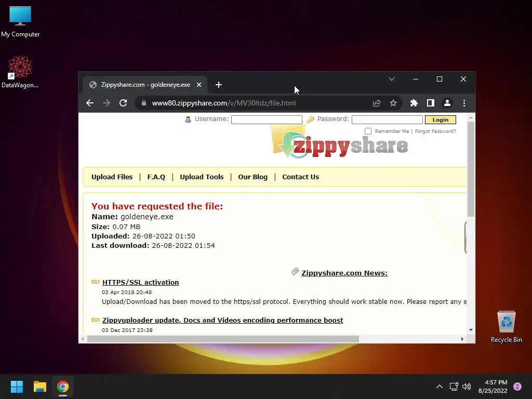Screen dimensions: 532x399
Task: Open the network status tray icon
Action: [x=454, y=387]
